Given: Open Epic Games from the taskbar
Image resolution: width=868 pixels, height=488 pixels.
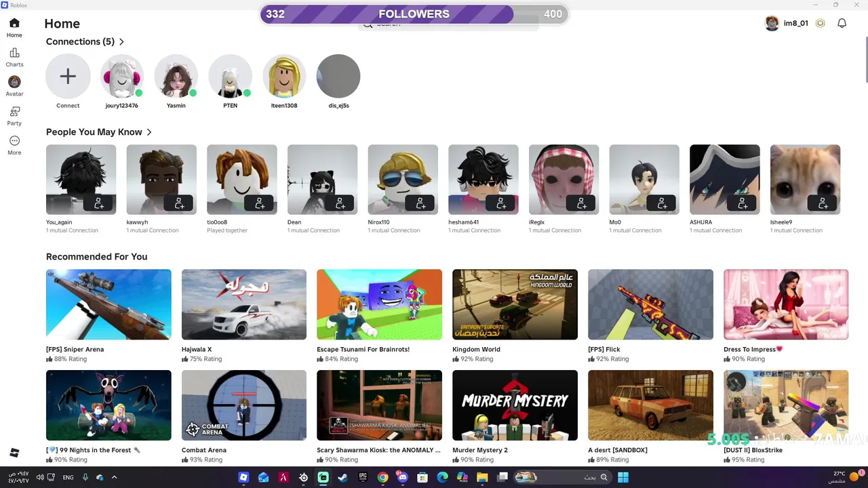Looking at the screenshot, I should click(x=363, y=477).
